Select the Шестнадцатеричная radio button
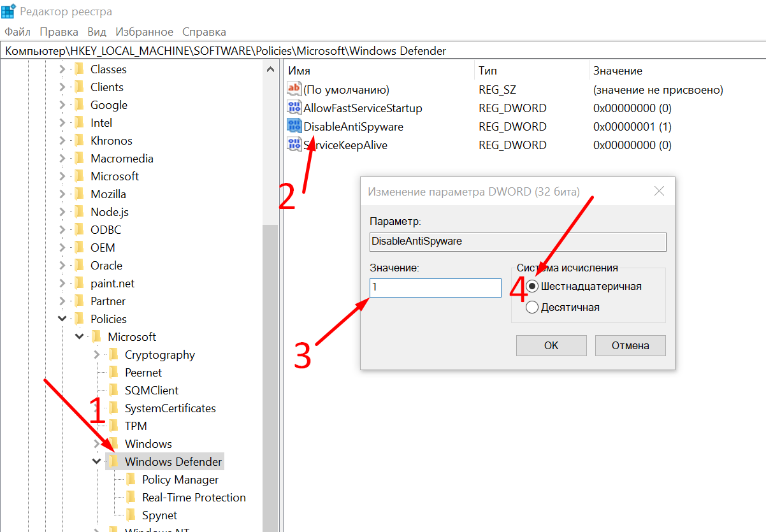Image resolution: width=766 pixels, height=532 pixels. (532, 287)
